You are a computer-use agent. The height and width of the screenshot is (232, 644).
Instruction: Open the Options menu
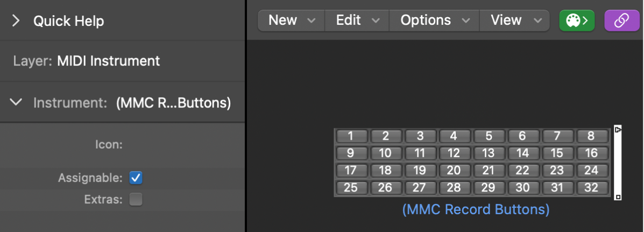tap(433, 20)
